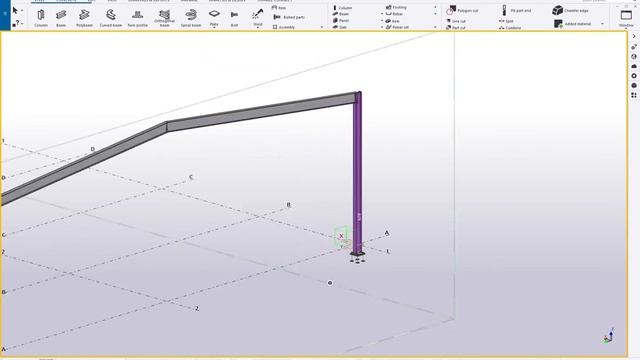Viewport: 640px width, 360px height.
Task: Select the Spiral beam tool
Action: pos(191,18)
